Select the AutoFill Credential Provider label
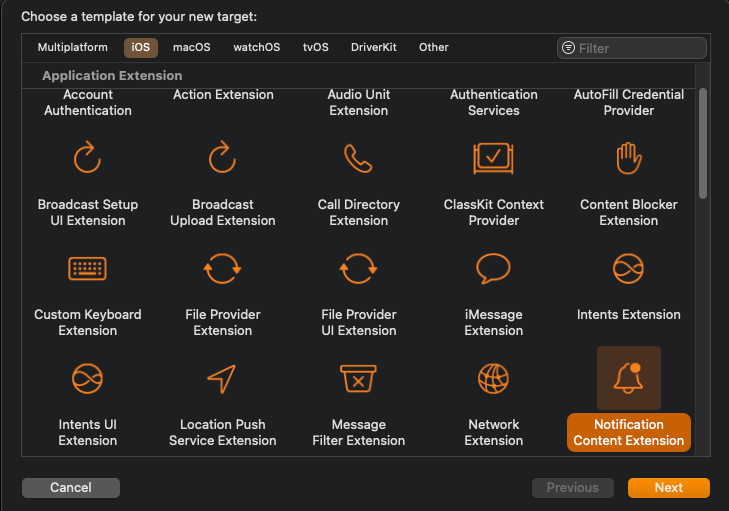This screenshot has height=511, width=729. coord(629,102)
